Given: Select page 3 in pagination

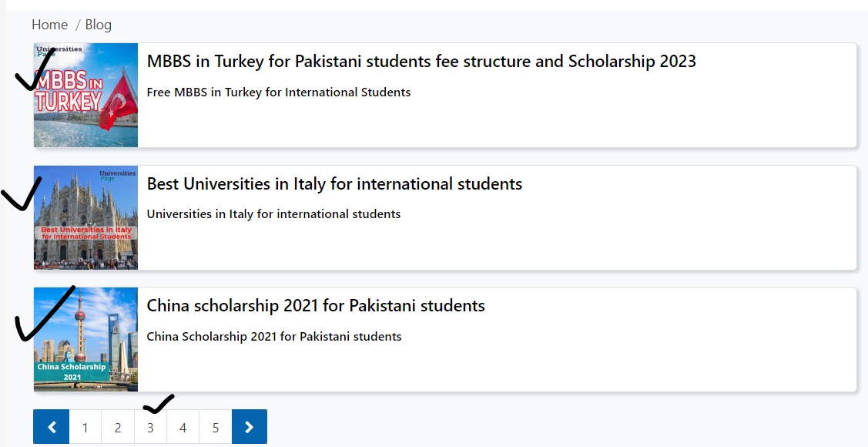Looking at the screenshot, I should coord(150,427).
